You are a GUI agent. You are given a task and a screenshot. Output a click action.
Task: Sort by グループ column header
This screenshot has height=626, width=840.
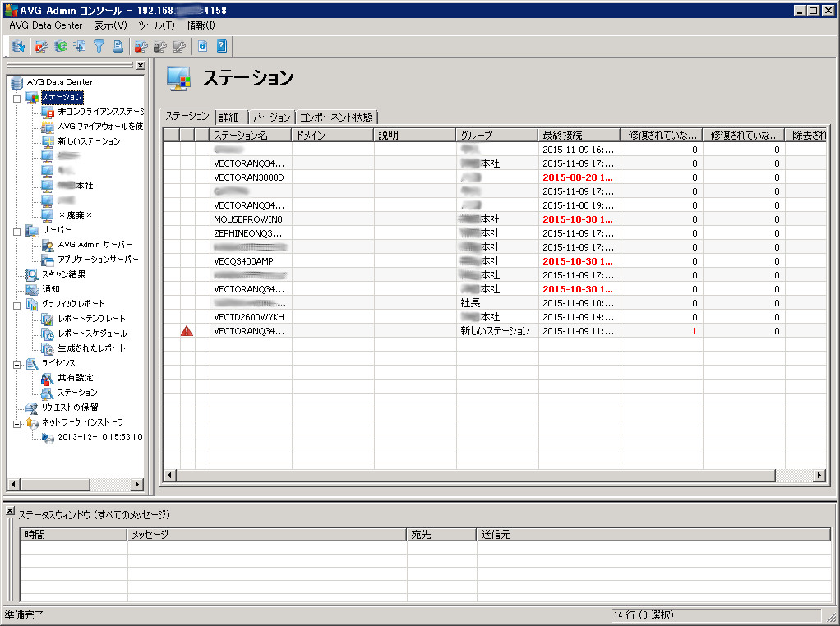pyautogui.click(x=497, y=135)
